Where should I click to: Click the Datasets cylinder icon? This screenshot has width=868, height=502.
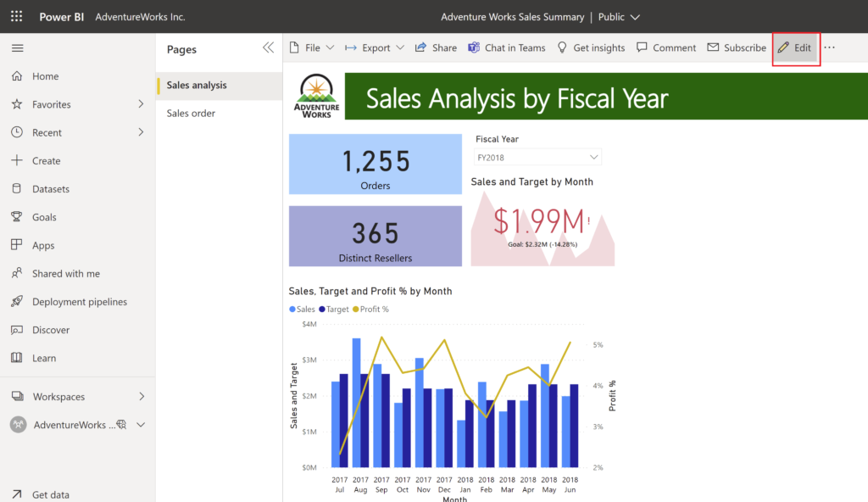17,189
